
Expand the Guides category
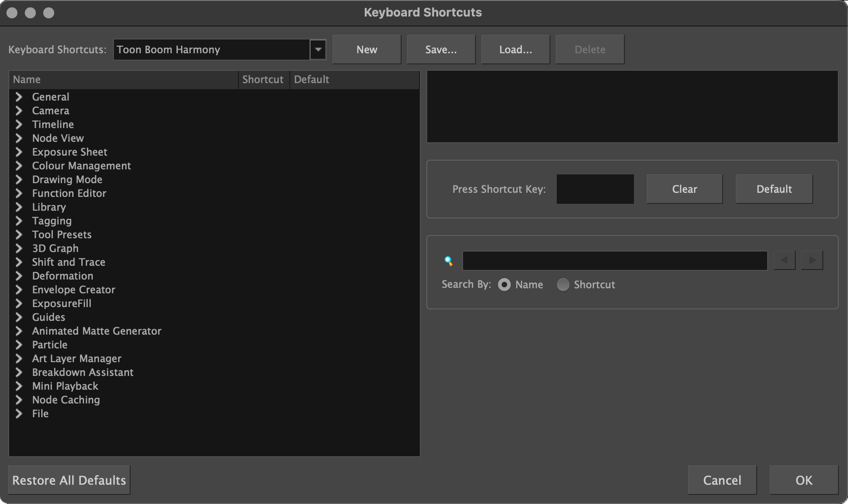point(19,317)
